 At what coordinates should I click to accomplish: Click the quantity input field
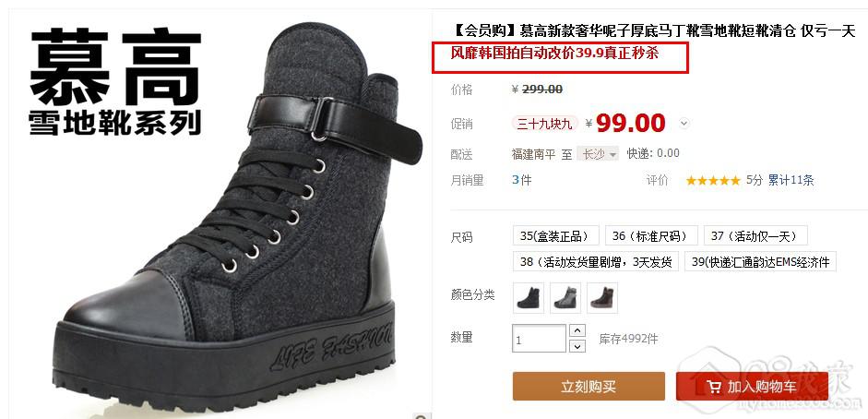[540, 338]
